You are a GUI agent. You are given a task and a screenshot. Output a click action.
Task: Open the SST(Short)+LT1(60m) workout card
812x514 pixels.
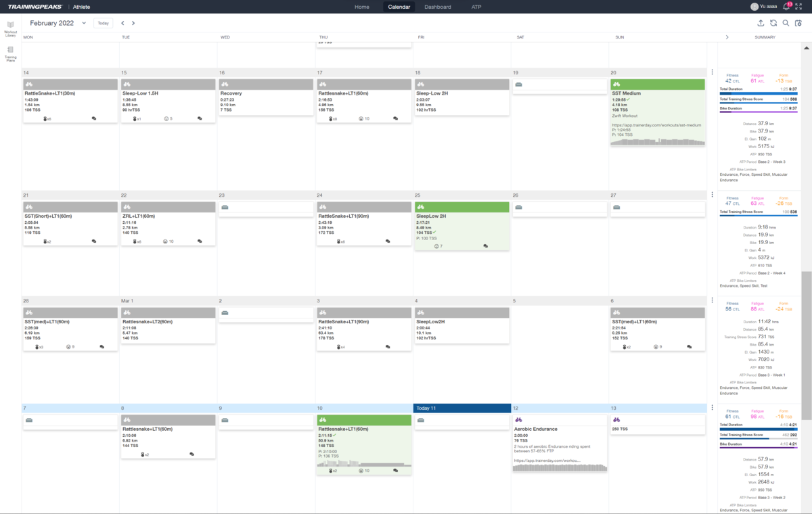point(70,223)
